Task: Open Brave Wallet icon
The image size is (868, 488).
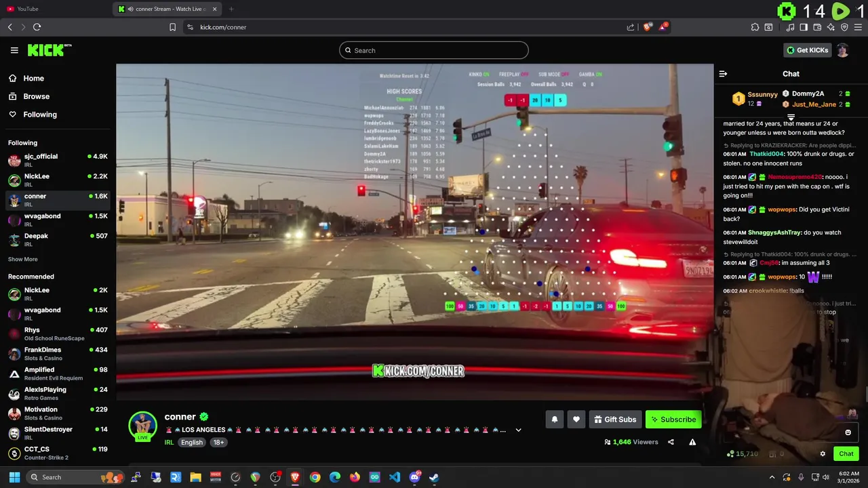Action: (817, 27)
